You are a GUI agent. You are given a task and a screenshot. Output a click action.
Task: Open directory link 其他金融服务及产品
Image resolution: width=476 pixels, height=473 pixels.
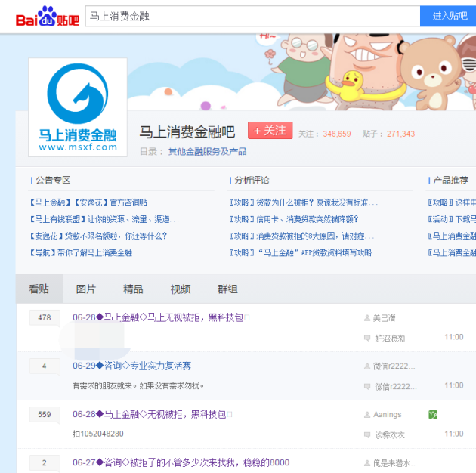tap(207, 151)
